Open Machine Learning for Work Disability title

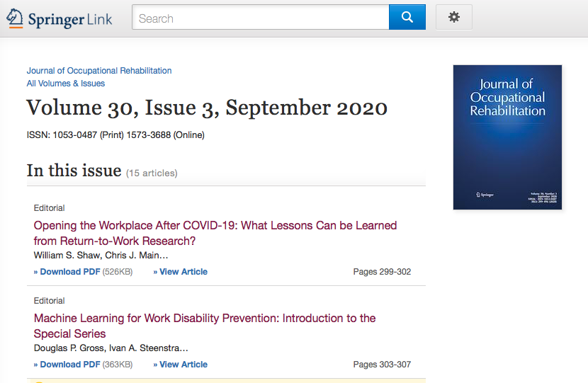205,326
